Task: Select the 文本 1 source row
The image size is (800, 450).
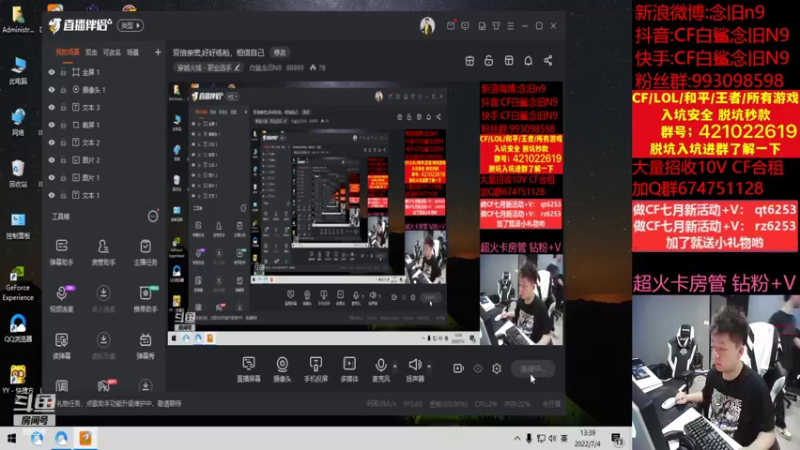Action: pos(104,195)
